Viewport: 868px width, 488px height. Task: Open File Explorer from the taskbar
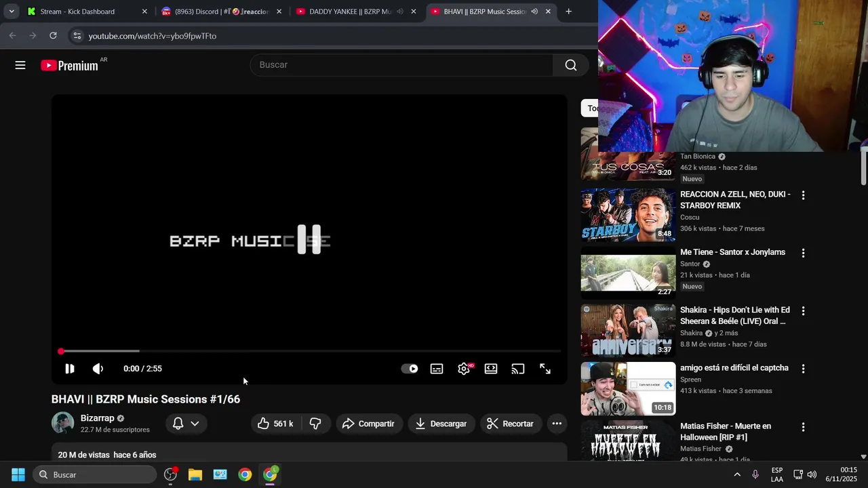195,474
